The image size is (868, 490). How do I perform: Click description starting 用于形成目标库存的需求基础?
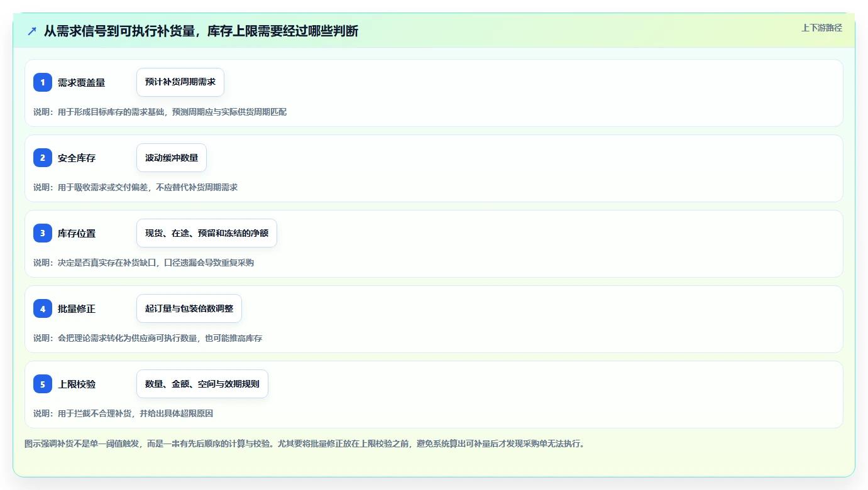(x=160, y=112)
